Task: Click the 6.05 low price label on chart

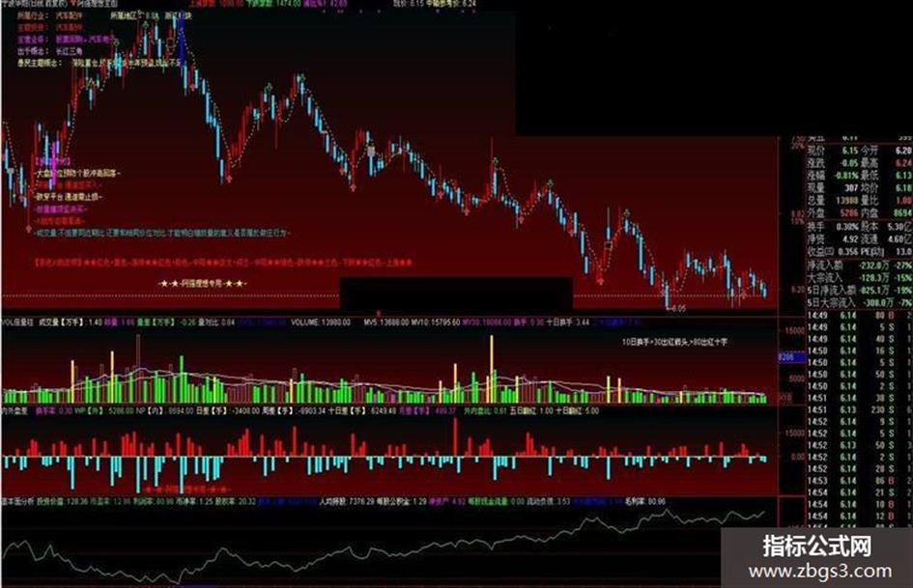Action: tap(679, 309)
